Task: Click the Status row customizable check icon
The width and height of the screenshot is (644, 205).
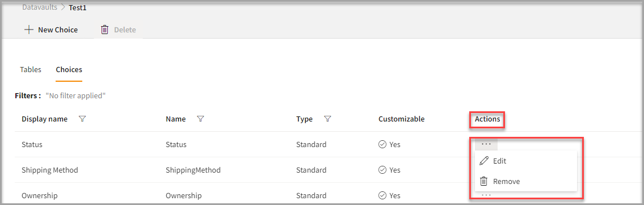Action: pos(382,145)
